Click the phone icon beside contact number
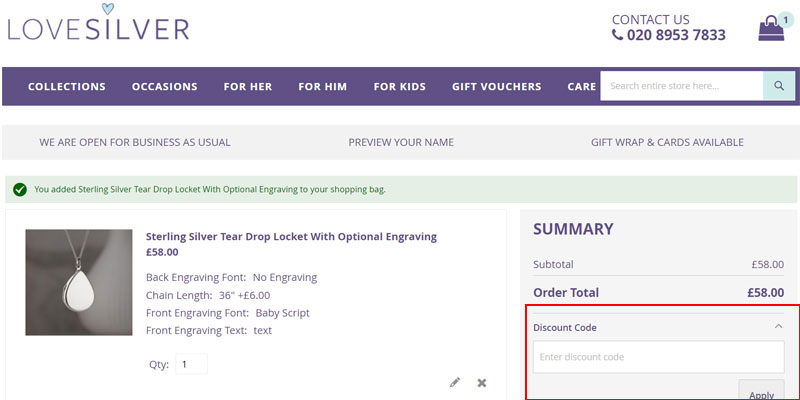Screen dimensions: 800x400 coord(617,35)
